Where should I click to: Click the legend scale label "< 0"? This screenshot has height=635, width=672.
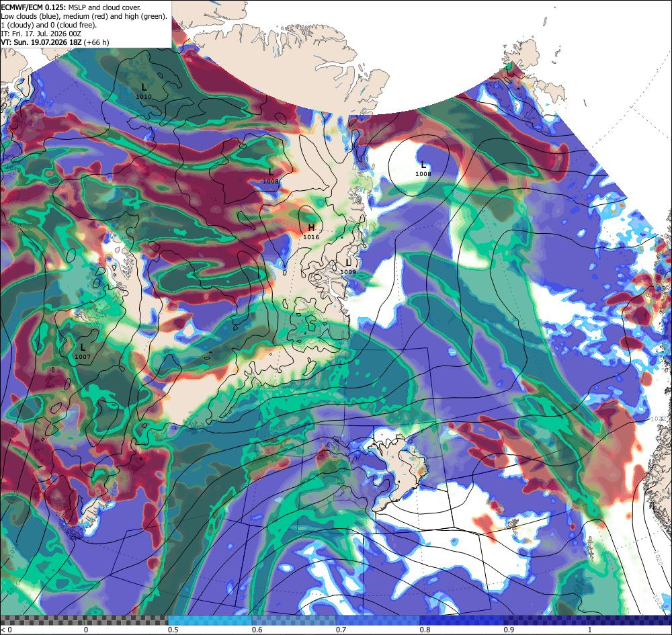pyautogui.click(x=7, y=630)
